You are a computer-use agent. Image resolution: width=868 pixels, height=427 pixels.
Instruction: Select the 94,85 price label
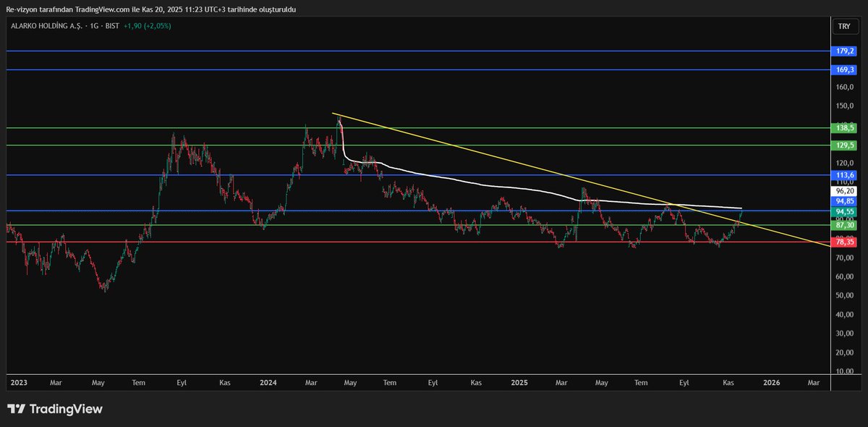tap(845, 201)
